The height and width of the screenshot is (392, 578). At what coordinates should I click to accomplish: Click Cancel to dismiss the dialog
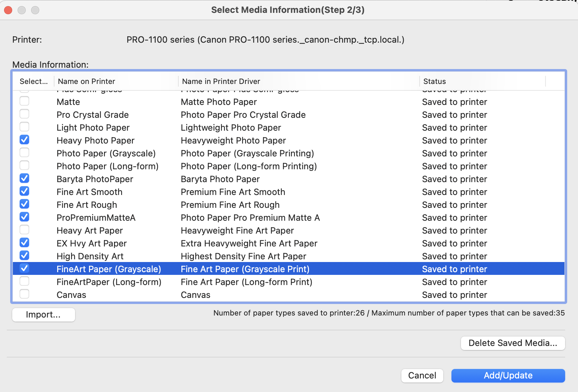click(422, 375)
